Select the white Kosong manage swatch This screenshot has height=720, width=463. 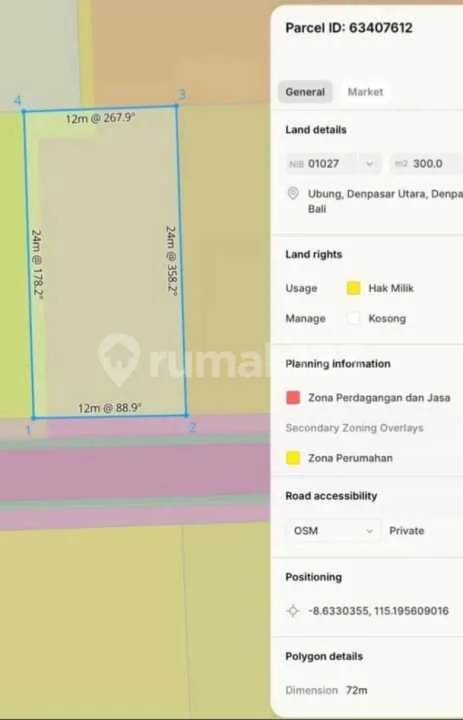click(353, 318)
